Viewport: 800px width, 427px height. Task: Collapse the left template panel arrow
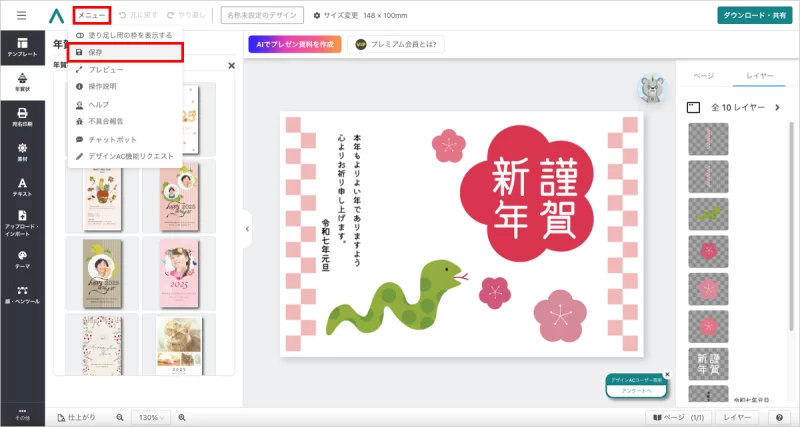pyautogui.click(x=247, y=229)
